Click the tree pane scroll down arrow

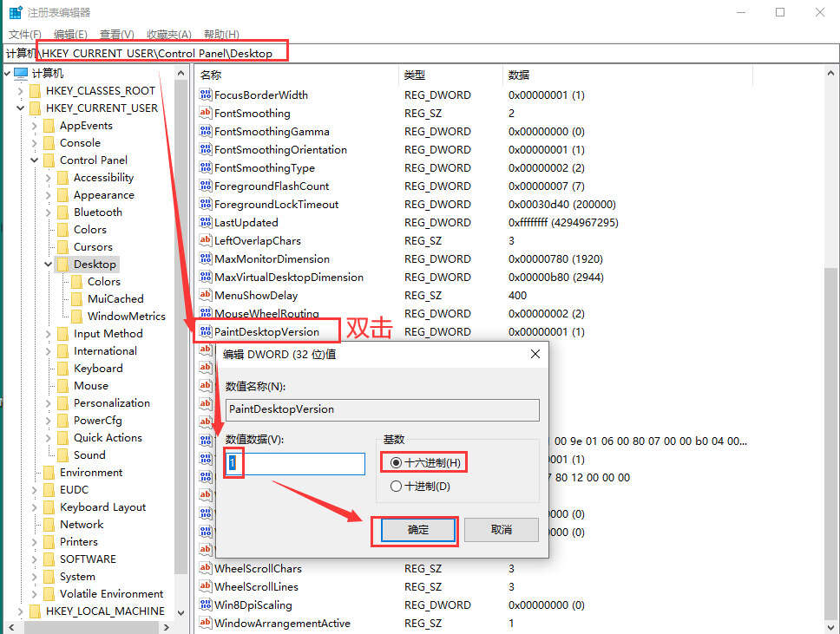181,612
